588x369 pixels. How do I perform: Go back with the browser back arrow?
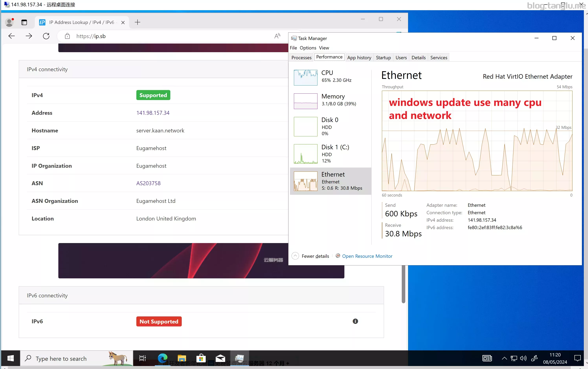tap(11, 36)
